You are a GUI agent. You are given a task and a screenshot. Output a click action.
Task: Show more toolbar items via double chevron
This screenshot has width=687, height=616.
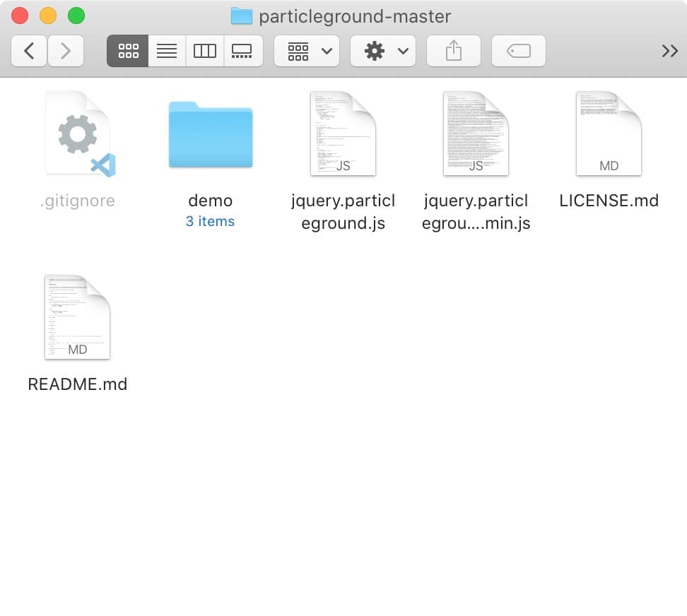tap(669, 52)
